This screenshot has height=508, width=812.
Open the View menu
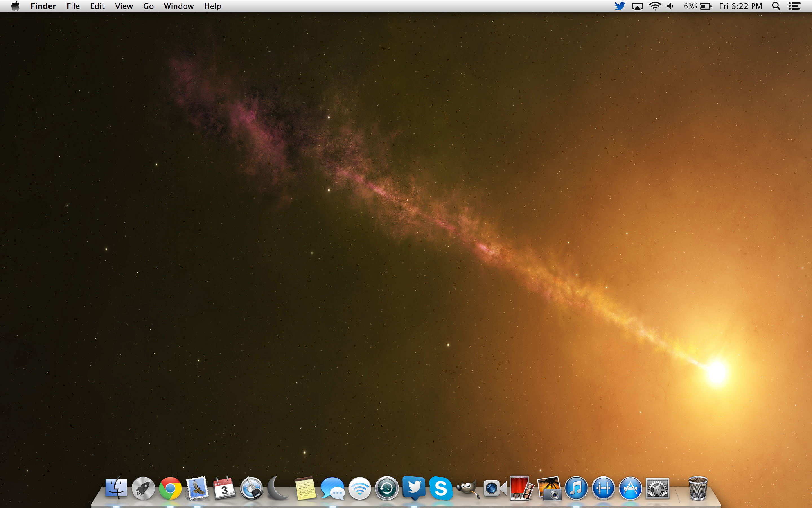click(124, 6)
